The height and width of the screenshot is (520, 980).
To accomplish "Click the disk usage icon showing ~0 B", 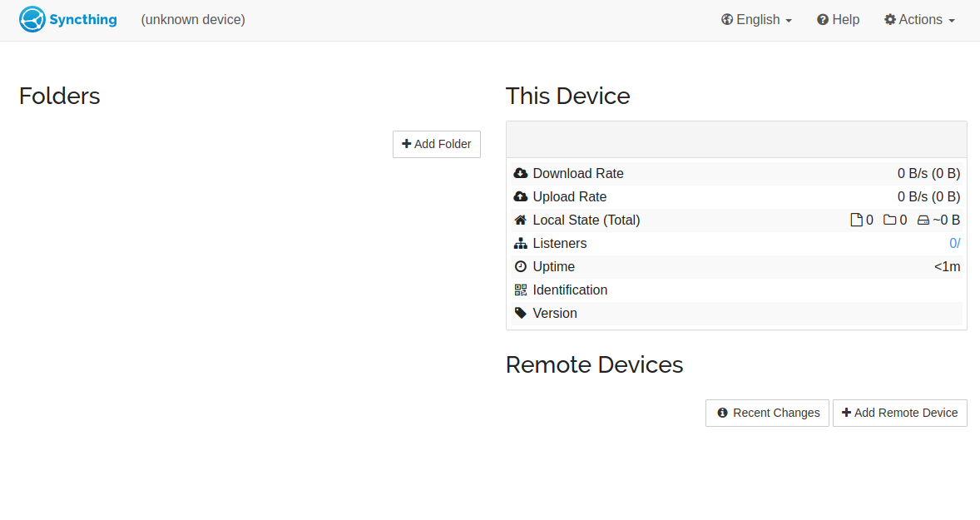I will coord(923,220).
